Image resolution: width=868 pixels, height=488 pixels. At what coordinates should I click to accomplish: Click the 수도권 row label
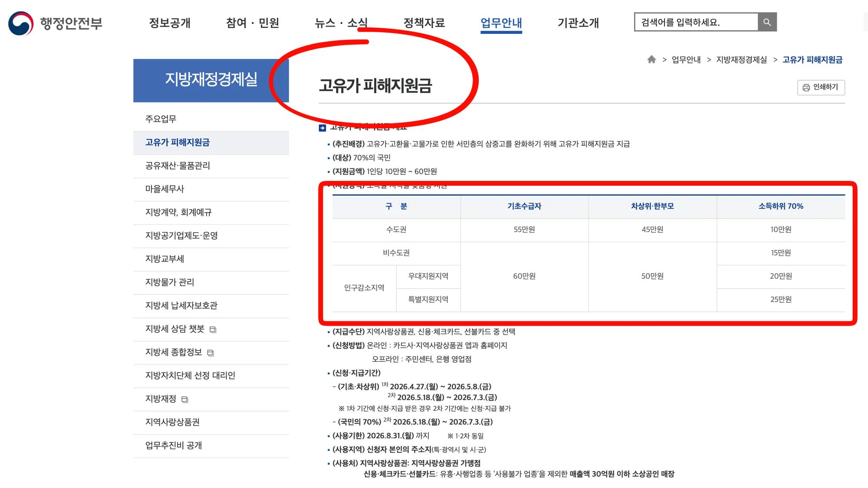pos(396,230)
